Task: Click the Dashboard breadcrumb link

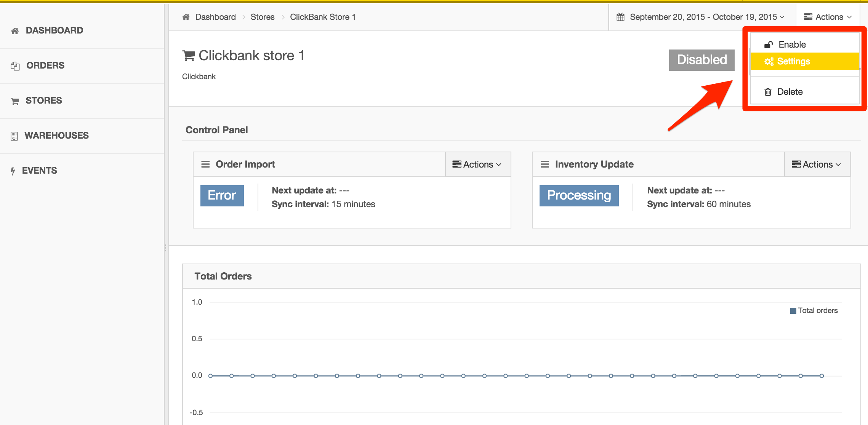Action: (216, 17)
